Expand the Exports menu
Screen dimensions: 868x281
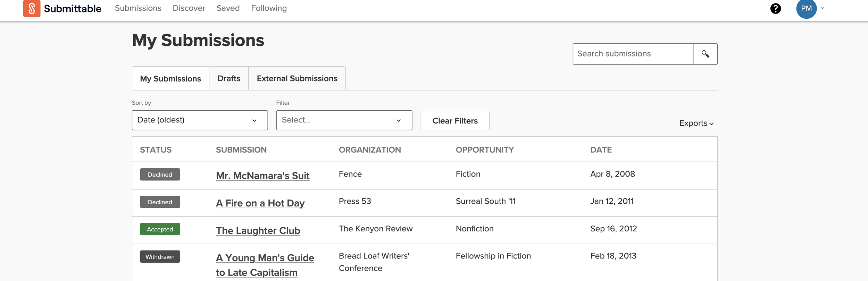click(x=696, y=123)
